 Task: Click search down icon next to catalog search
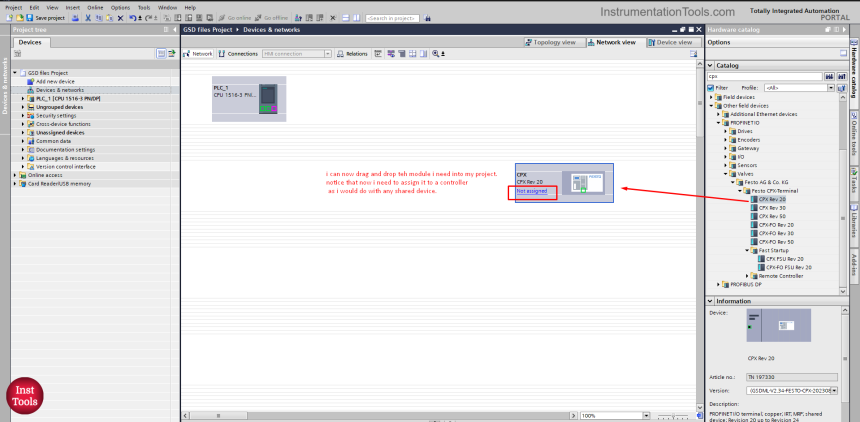829,77
